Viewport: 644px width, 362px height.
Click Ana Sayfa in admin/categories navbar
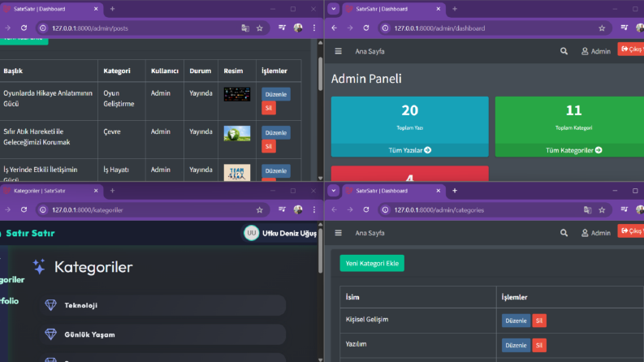370,233
